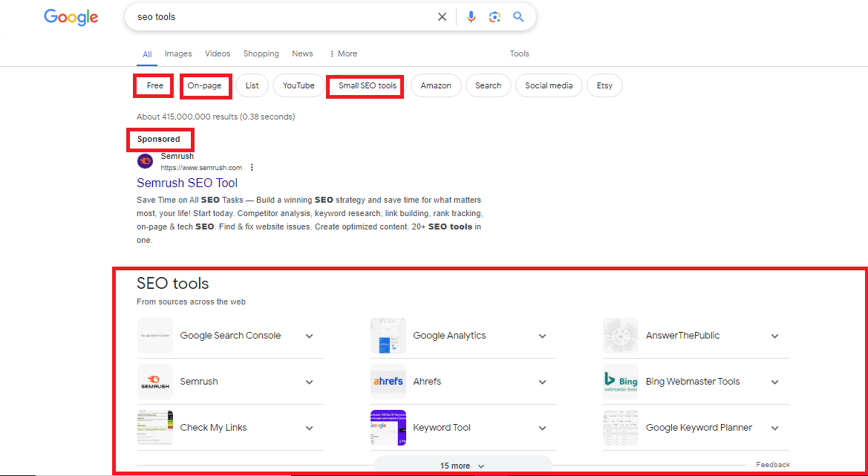Click the Google Search Console label
The width and height of the screenshot is (868, 476).
pyautogui.click(x=230, y=336)
